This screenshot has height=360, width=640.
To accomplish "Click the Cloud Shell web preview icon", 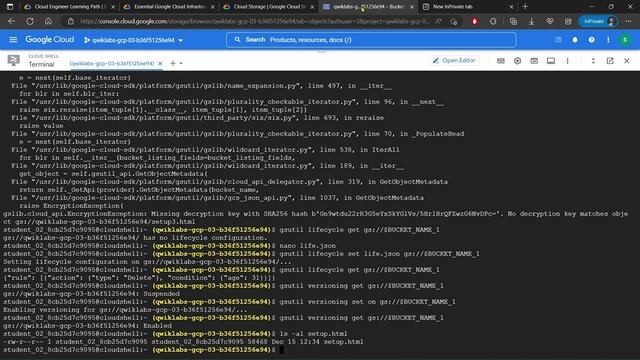I will coord(534,61).
